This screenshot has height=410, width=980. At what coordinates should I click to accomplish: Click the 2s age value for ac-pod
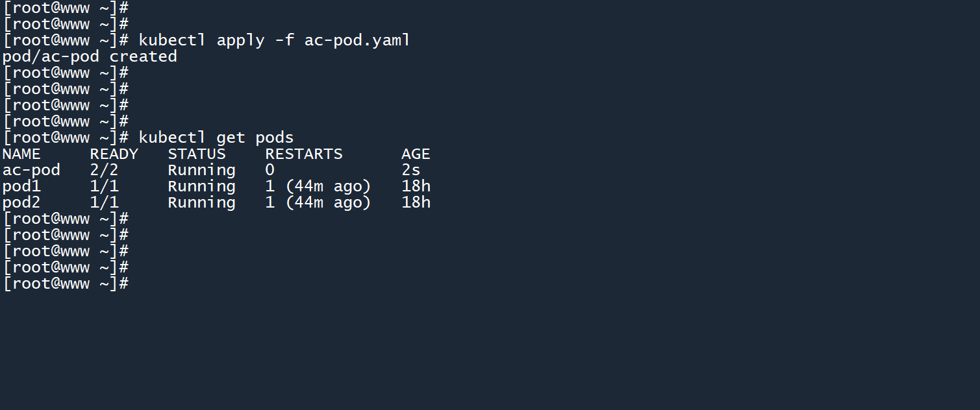coord(411,170)
